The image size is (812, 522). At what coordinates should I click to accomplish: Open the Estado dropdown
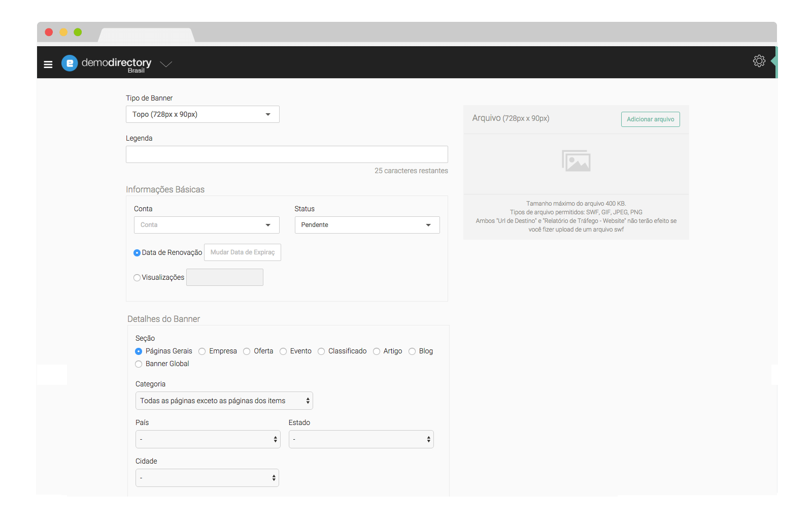[x=361, y=439]
